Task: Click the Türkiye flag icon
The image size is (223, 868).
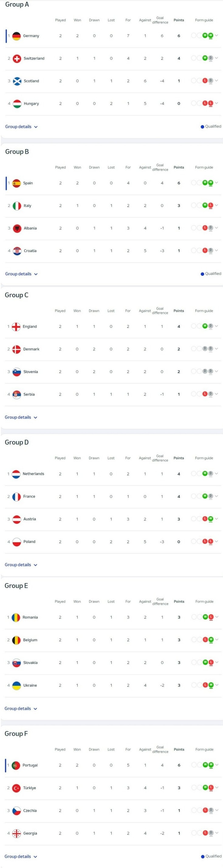Action: point(16,788)
